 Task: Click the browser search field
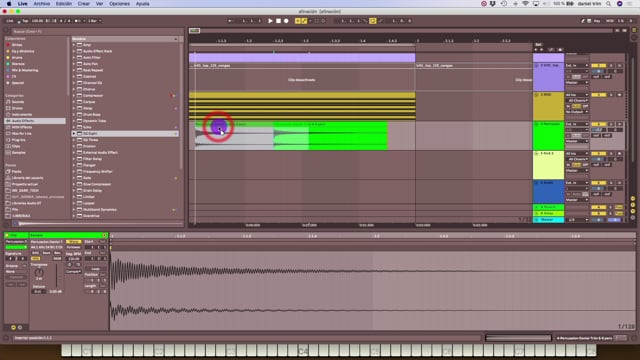point(98,31)
